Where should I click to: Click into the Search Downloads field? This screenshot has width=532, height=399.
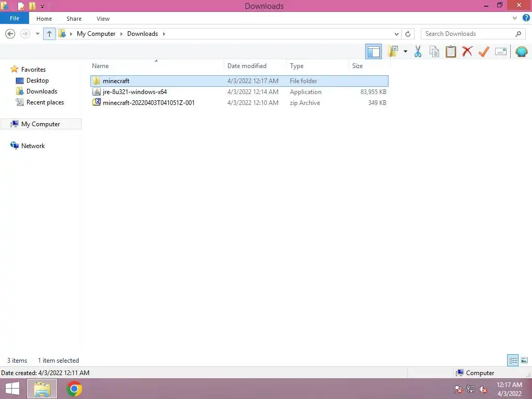[473, 34]
